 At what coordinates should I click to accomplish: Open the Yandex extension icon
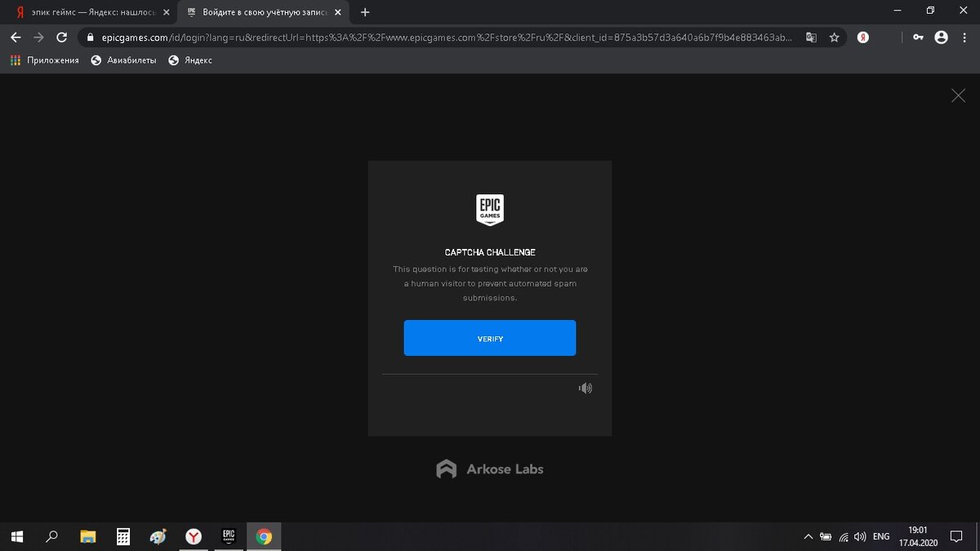point(863,38)
